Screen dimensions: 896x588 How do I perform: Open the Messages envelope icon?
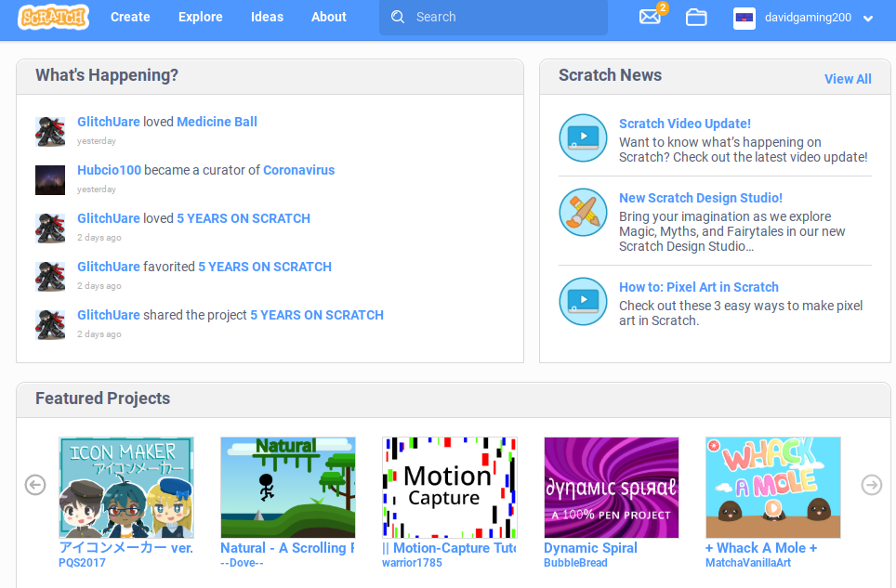tap(650, 17)
